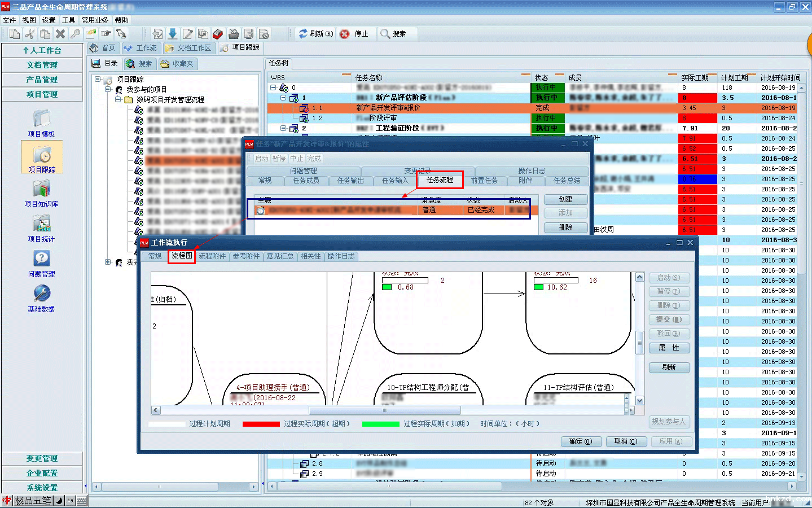Click the 确定 button in workflow dialog
The height and width of the screenshot is (508, 812).
[581, 441]
